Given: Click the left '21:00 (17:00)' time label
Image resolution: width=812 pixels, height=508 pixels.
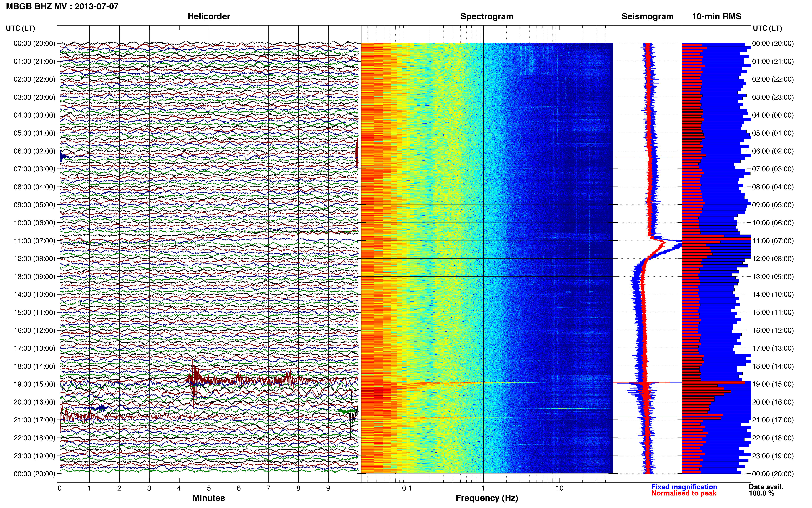Looking at the screenshot, I should [34, 420].
